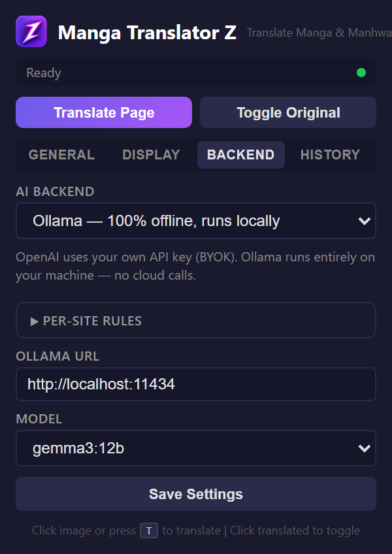Screen dimensions: 392x554
Task: Expand the Per-Site Rules section
Action: [x=196, y=320]
